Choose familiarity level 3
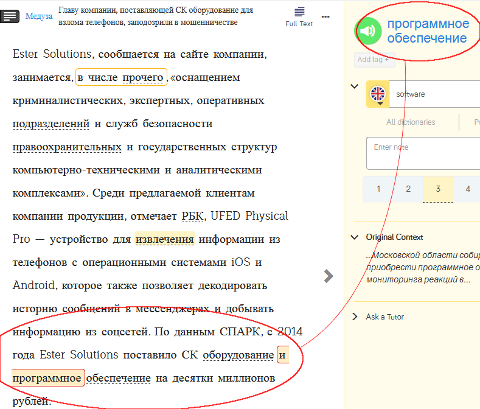This screenshot has width=480, height=409. 438,189
